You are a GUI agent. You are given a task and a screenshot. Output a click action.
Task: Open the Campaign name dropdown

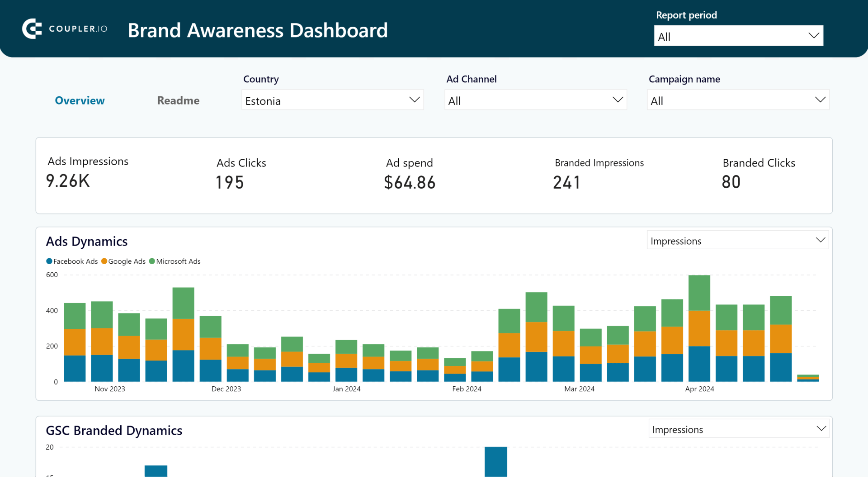tap(737, 100)
